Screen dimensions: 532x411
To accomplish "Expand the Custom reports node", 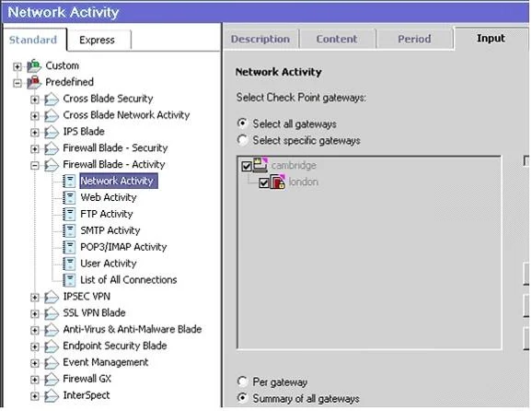I will (17, 66).
